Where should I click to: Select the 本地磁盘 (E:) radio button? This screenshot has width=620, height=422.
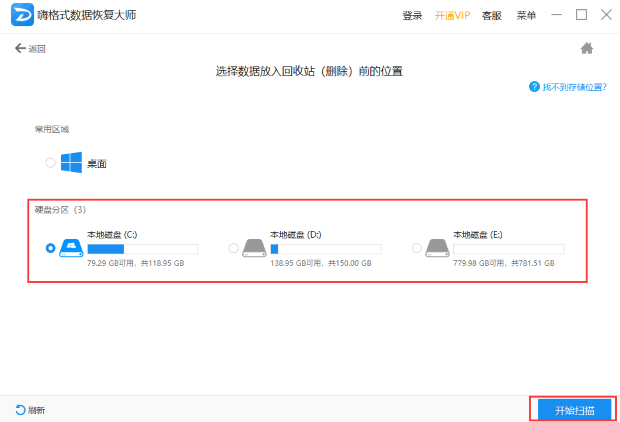click(416, 248)
